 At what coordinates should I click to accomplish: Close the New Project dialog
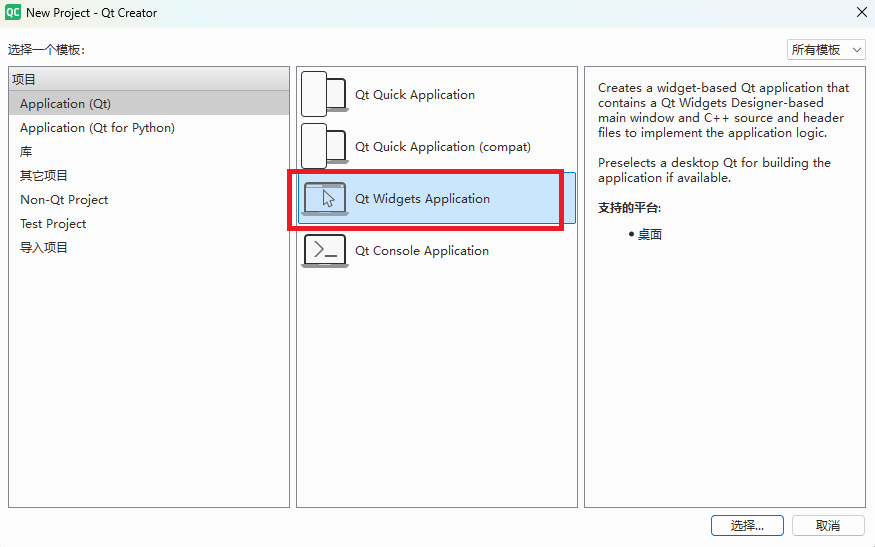862,12
